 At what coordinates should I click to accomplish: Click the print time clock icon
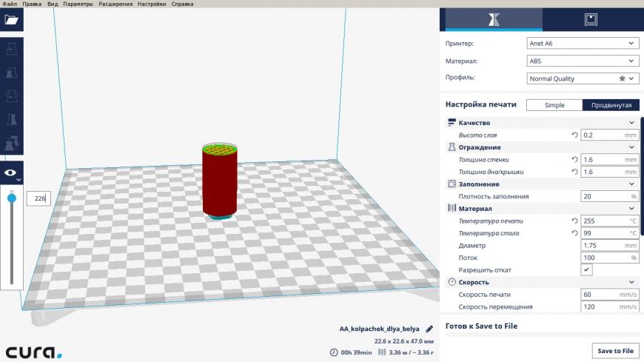334,352
